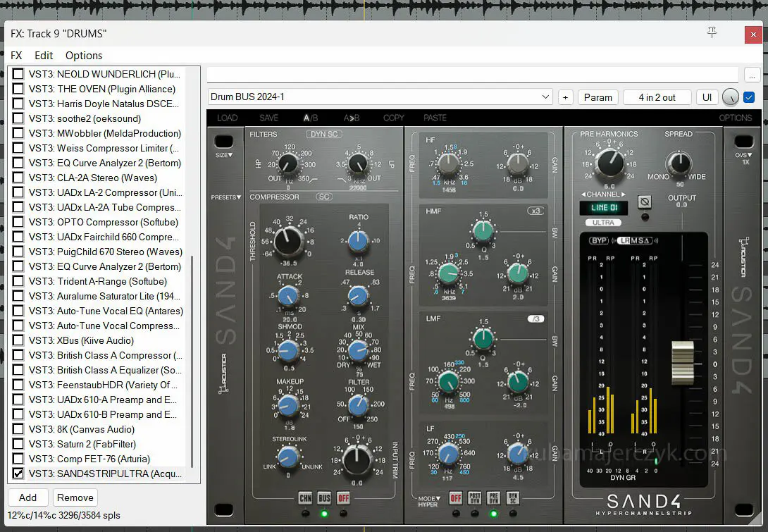Viewport: 768px width, 532px height.
Task: Click the DYN SC badge beside Filters
Action: [323, 134]
